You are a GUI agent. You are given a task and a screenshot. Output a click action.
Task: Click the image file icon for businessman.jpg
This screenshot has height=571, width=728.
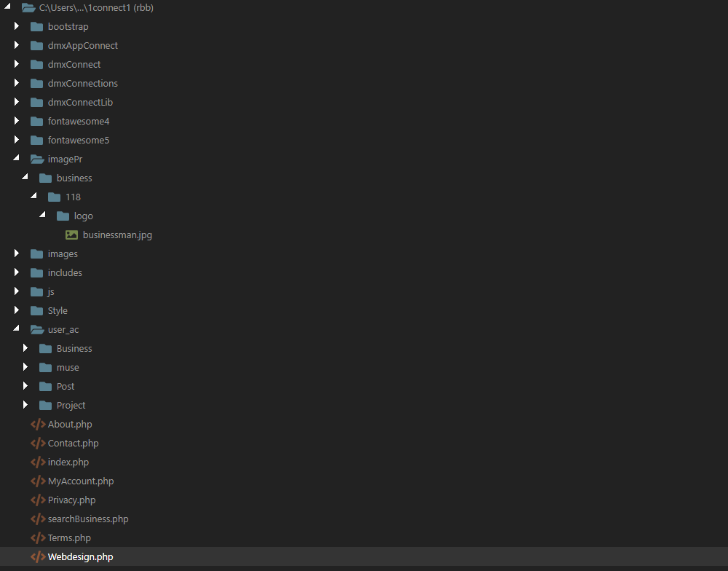coord(71,235)
